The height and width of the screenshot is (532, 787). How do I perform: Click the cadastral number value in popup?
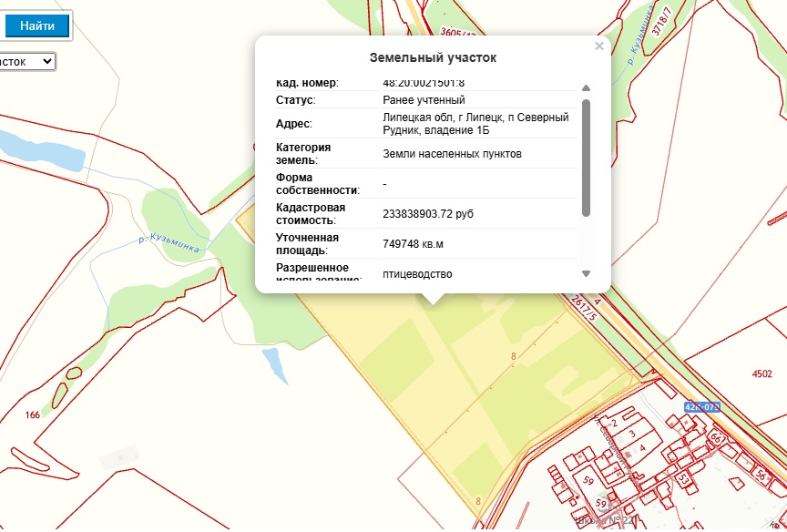click(x=426, y=83)
